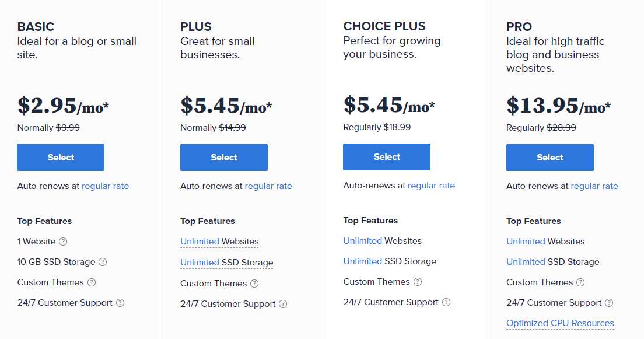Image resolution: width=644 pixels, height=339 pixels.
Task: Click help icon beside Basic 24/7 Customer Support
Action: (120, 303)
